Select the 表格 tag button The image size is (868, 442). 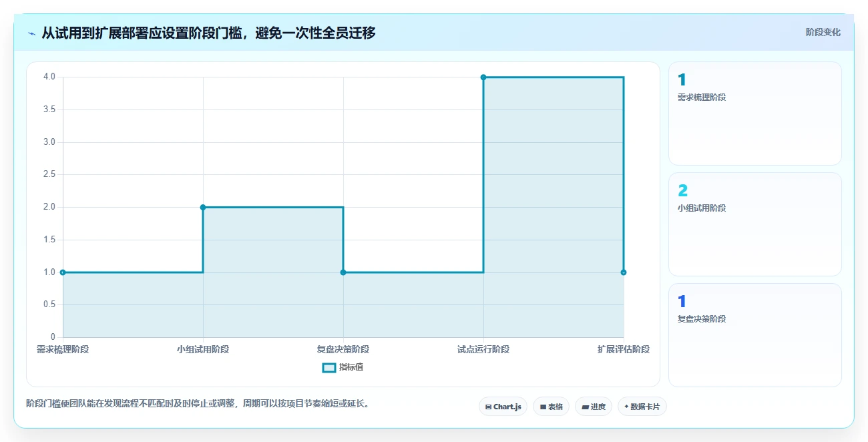[x=551, y=407]
